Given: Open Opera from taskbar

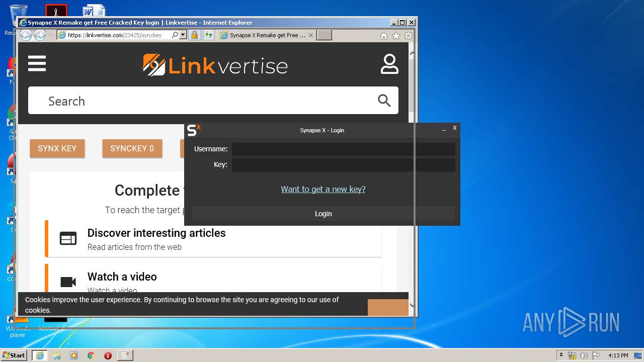Looking at the screenshot, I should [108, 355].
